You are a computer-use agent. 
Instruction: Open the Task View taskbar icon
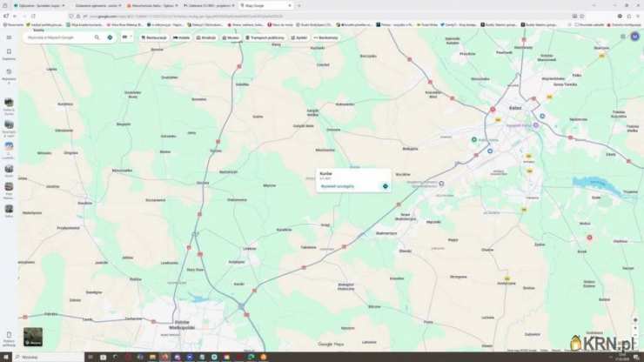[91, 357]
